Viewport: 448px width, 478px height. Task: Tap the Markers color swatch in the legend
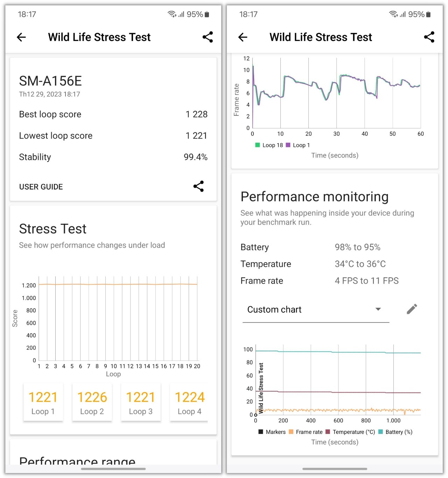(260, 432)
